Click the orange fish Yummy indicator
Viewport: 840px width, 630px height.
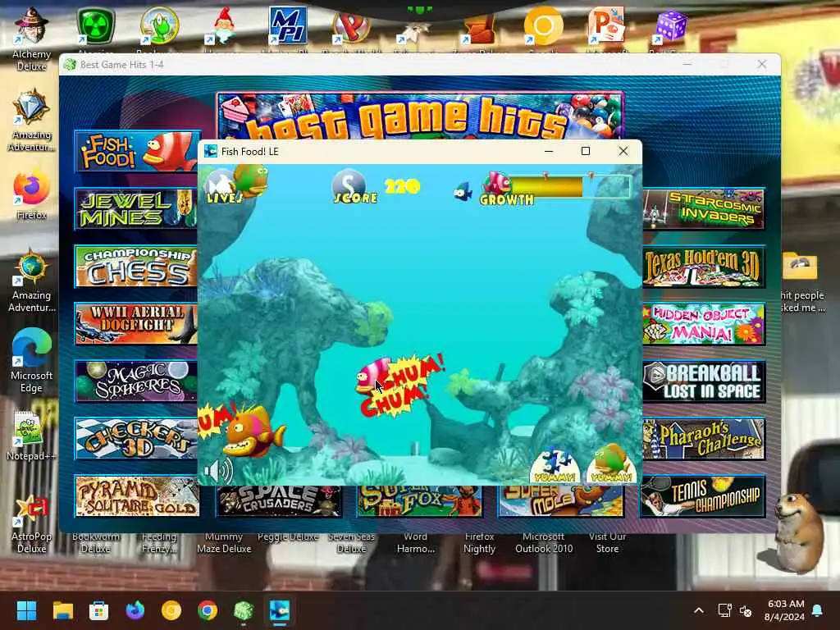pos(612,464)
